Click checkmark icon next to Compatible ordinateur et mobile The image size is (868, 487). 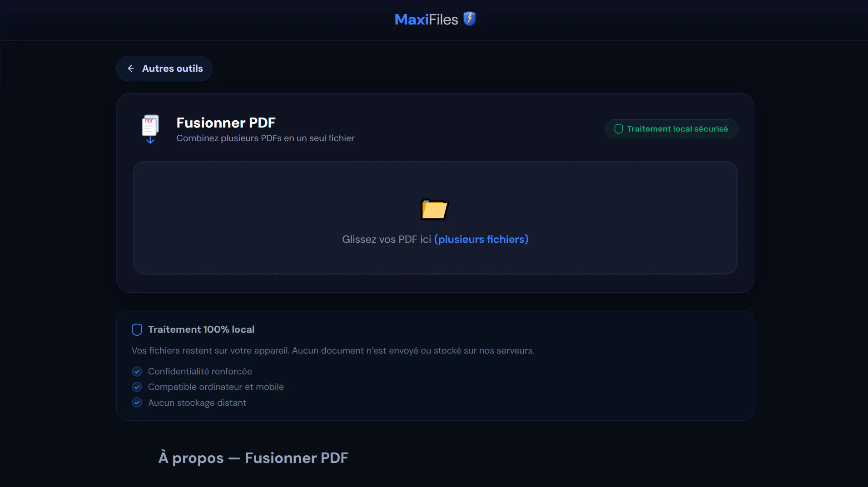point(137,387)
